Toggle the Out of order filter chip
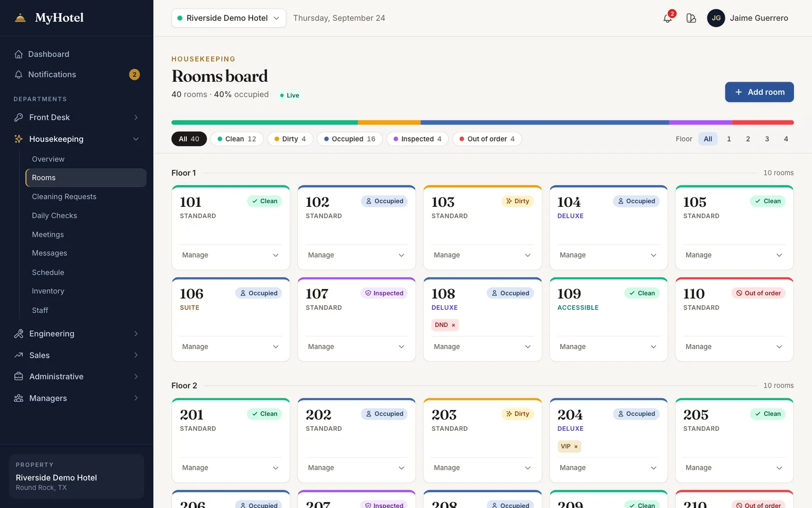 [487, 139]
